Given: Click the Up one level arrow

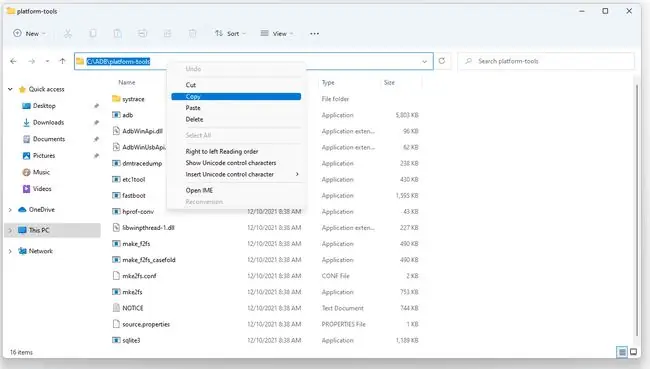Looking at the screenshot, I should pyautogui.click(x=63, y=61).
